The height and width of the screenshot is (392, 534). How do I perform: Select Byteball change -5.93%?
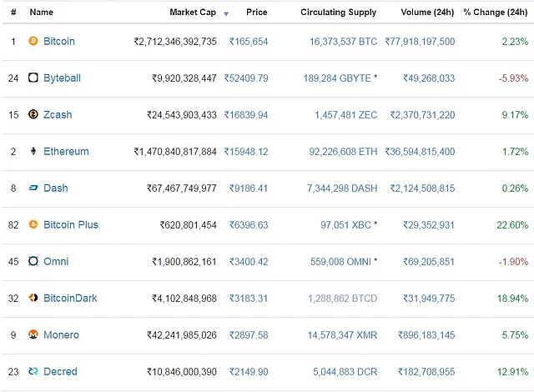coord(513,78)
